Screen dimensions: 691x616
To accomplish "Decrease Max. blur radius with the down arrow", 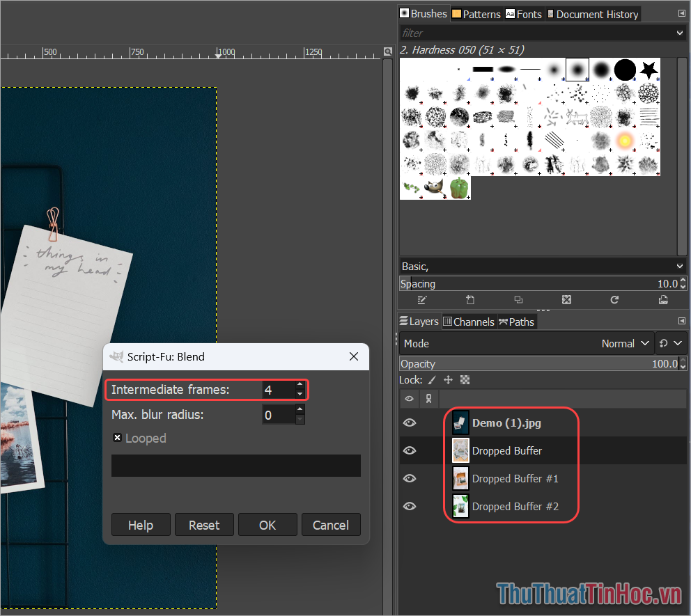I will tap(300, 419).
